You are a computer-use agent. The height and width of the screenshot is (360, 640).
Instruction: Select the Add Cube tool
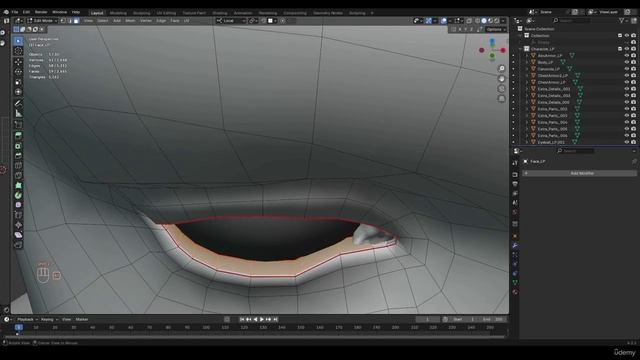[x=18, y=125]
